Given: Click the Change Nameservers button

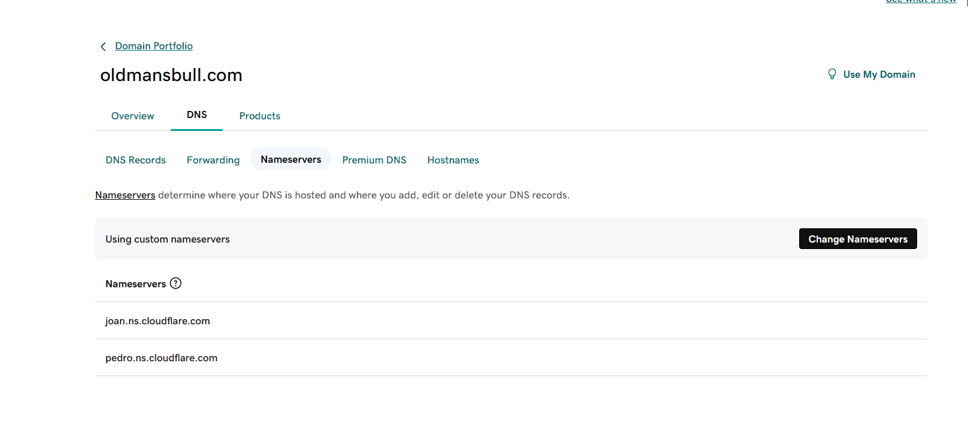Looking at the screenshot, I should (x=857, y=239).
